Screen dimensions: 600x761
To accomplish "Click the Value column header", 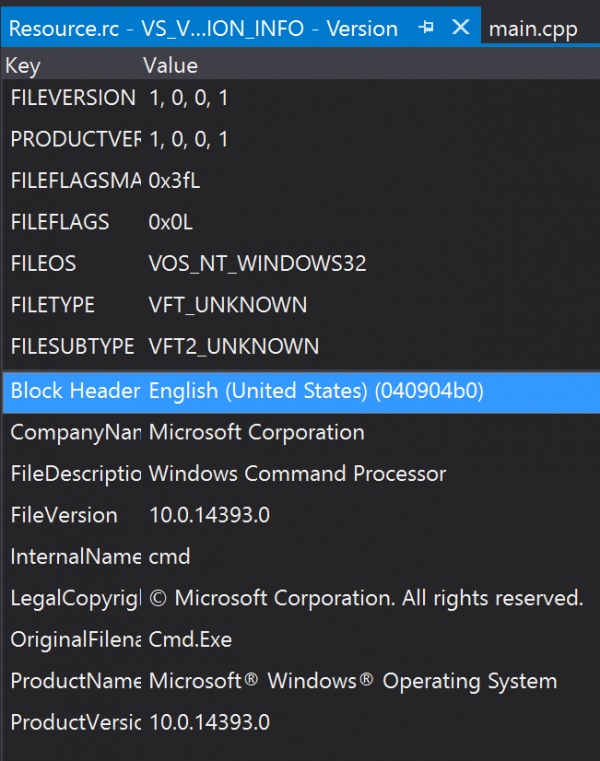I will (170, 66).
